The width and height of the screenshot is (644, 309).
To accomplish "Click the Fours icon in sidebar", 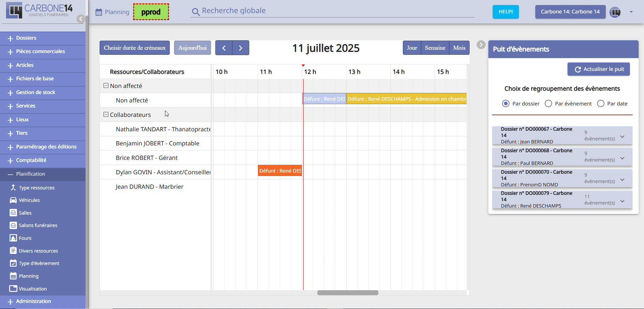I will (13, 238).
